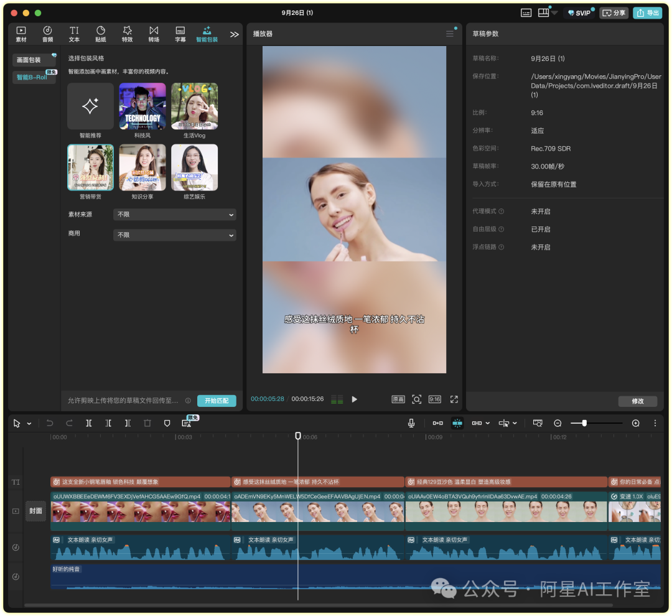Viewport: 672px width, 616px height.
Task: Open the 素材来源 dropdown
Action: [175, 214]
